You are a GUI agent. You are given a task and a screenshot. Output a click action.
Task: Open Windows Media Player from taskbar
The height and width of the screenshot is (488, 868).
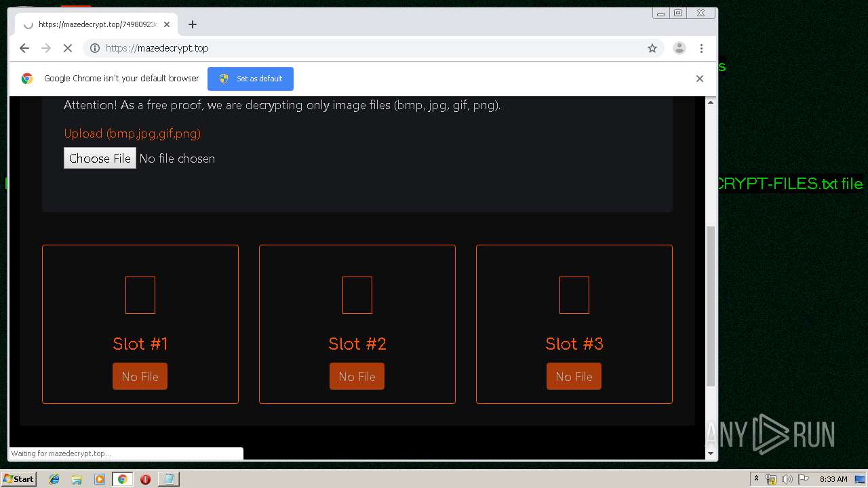(100, 479)
